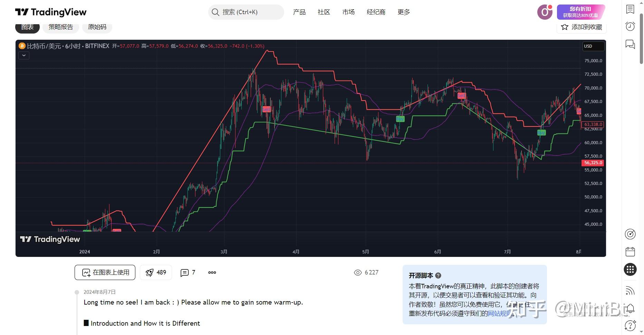Open the USD currency dropdown on the chart
644x335 pixels.
click(593, 46)
